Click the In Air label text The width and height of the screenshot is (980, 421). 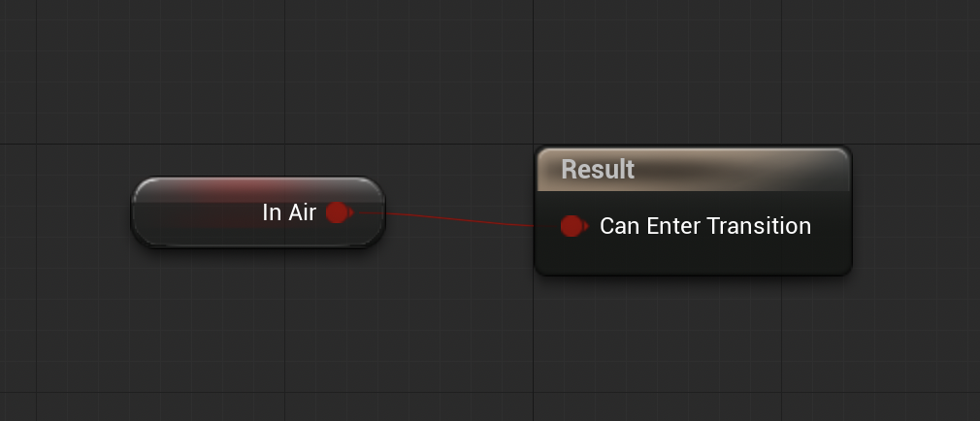289,212
